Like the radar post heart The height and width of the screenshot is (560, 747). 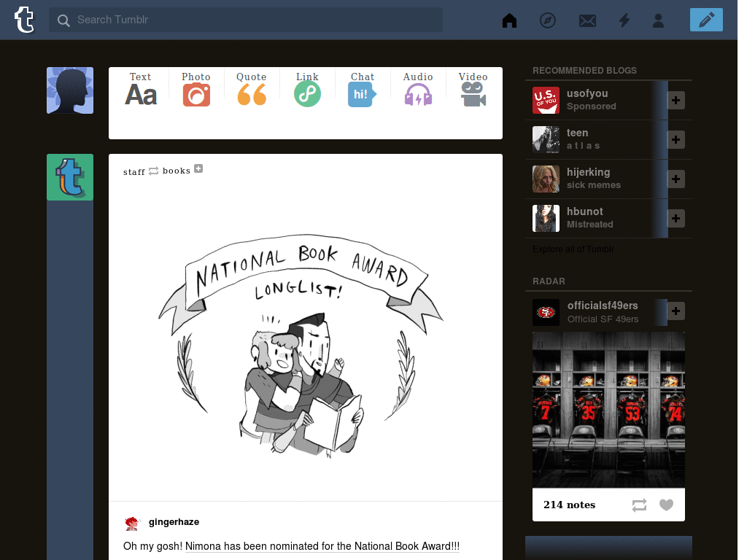[666, 505]
